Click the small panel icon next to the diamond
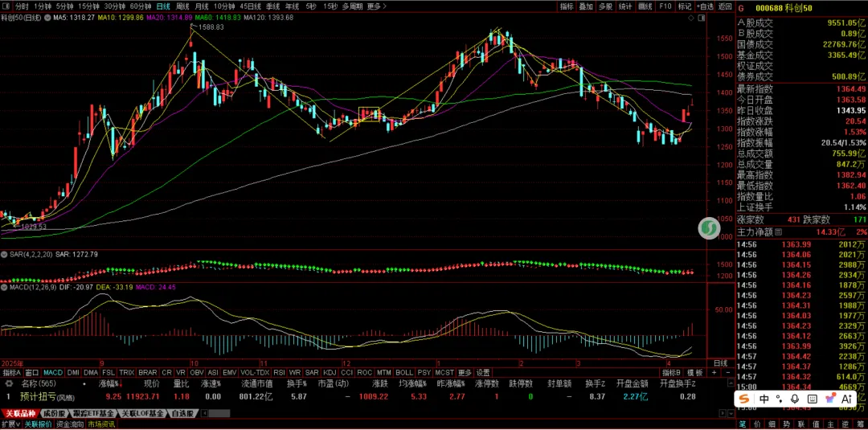 [703, 18]
